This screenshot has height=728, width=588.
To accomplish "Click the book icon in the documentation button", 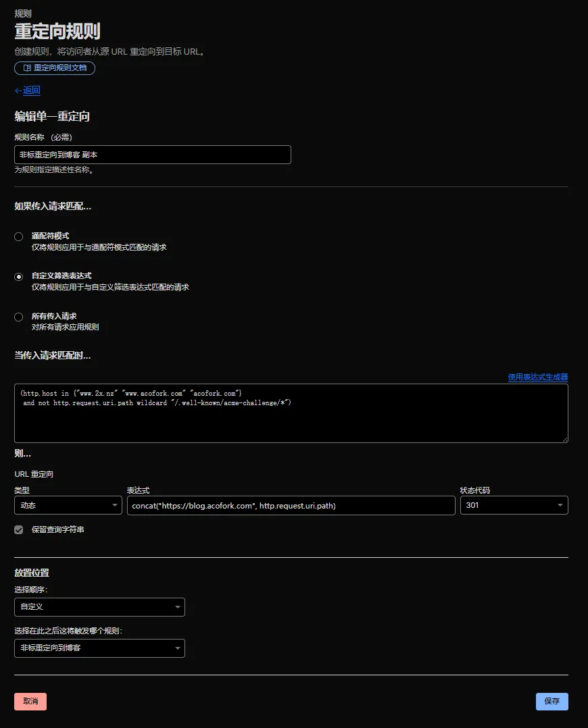I will tap(27, 68).
